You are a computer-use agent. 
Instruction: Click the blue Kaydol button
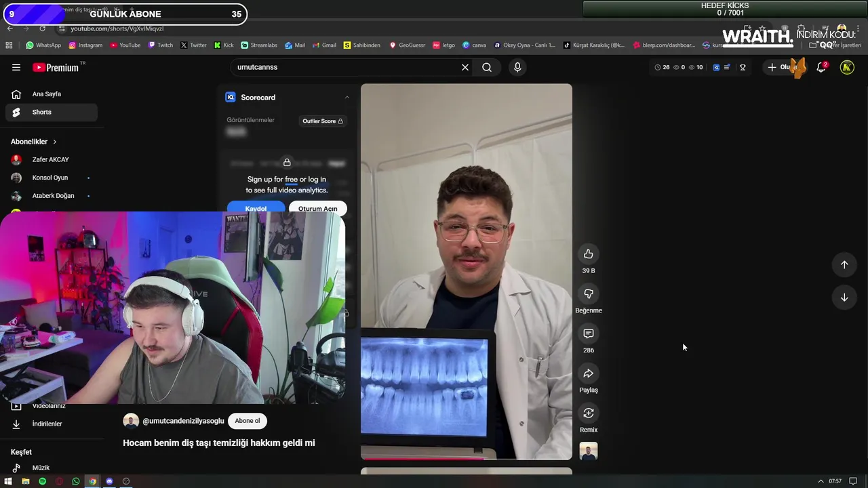256,207
